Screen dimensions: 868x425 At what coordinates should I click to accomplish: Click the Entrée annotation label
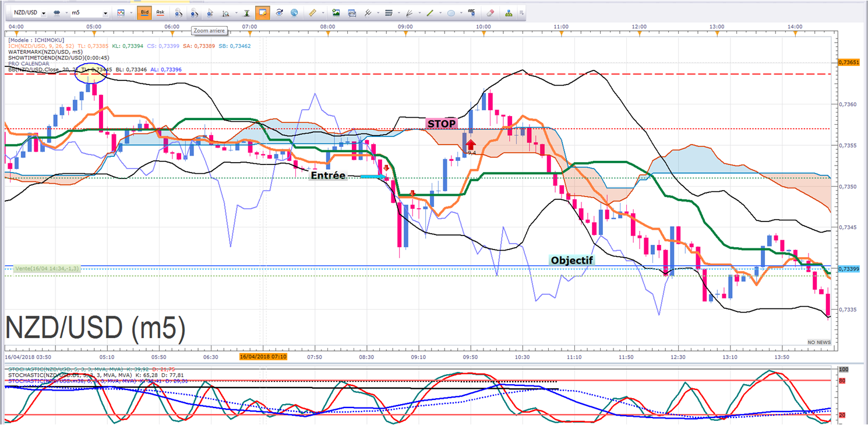[328, 175]
